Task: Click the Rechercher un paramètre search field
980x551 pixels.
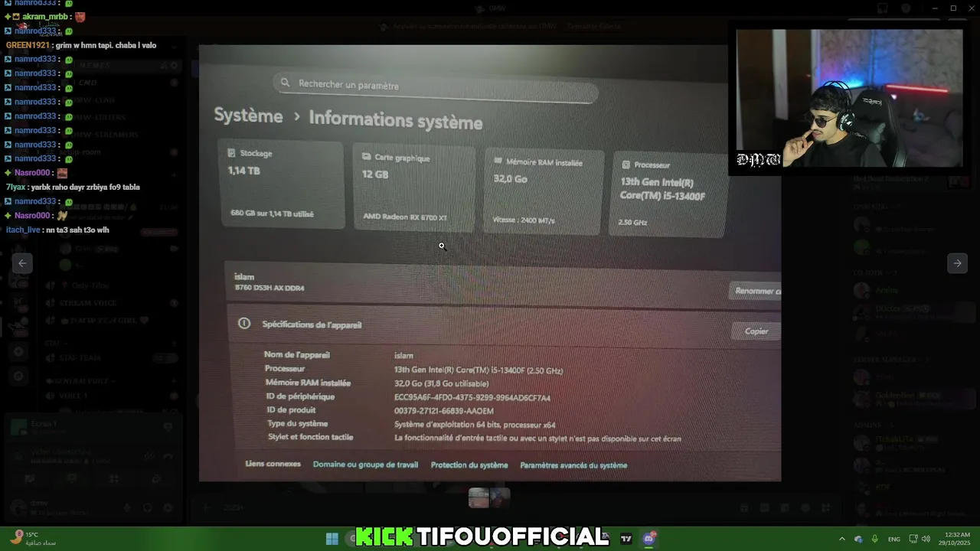Action: point(436,87)
